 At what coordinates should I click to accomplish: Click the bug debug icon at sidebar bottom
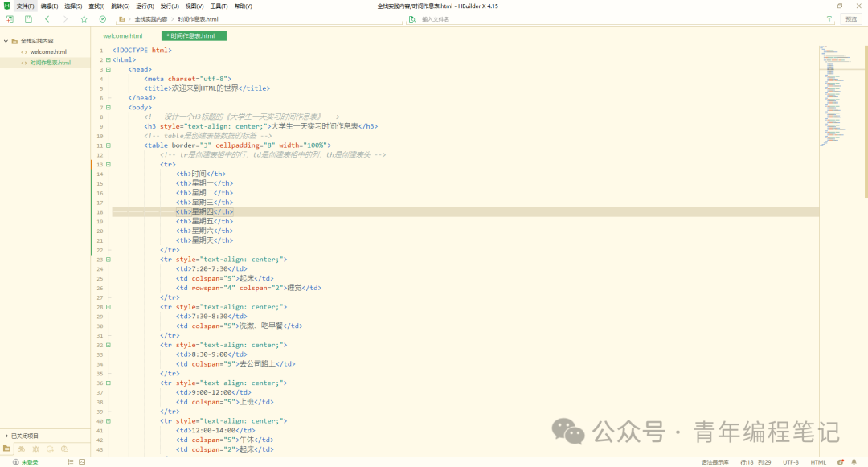[36, 449]
